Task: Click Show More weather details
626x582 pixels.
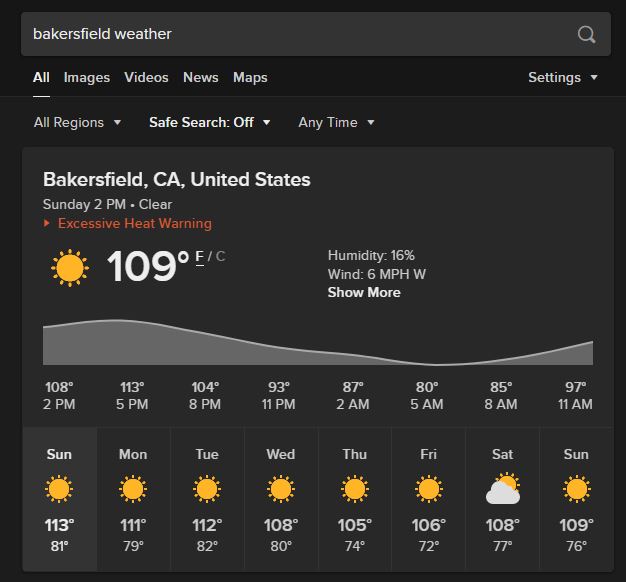Action: [364, 292]
